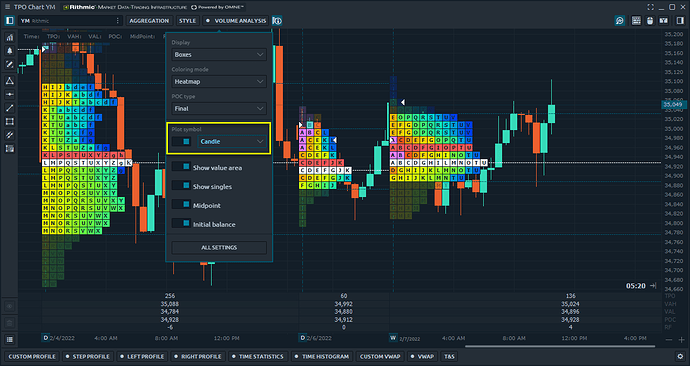Open the Volume Analysis menu

pyautogui.click(x=236, y=21)
